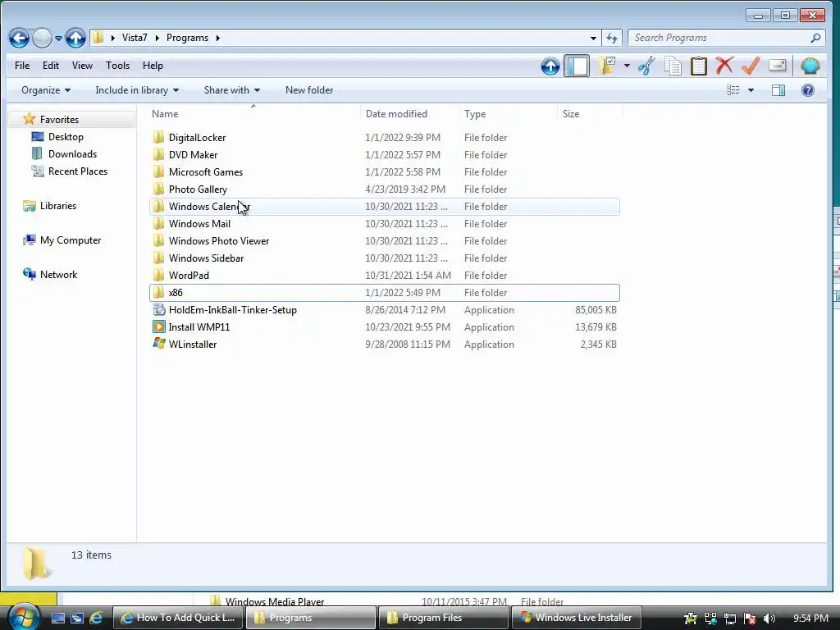Viewport: 840px width, 630px height.
Task: Click the red X Delete icon
Action: (724, 66)
